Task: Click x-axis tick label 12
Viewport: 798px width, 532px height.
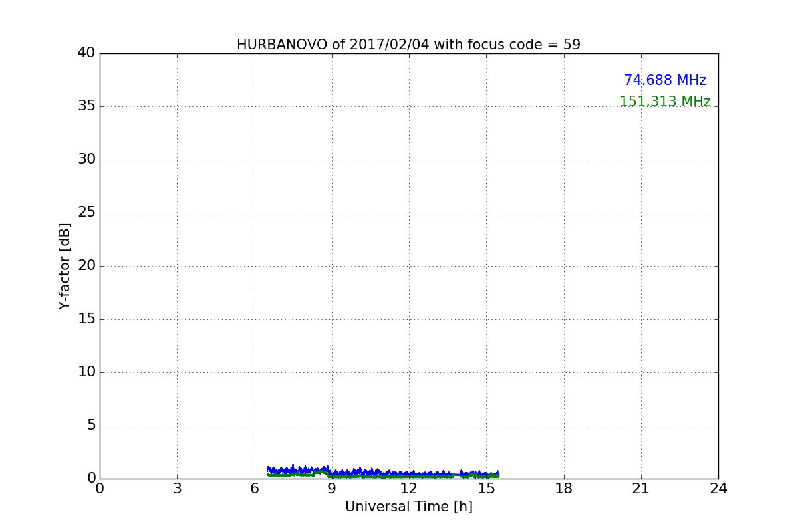Action: point(409,489)
